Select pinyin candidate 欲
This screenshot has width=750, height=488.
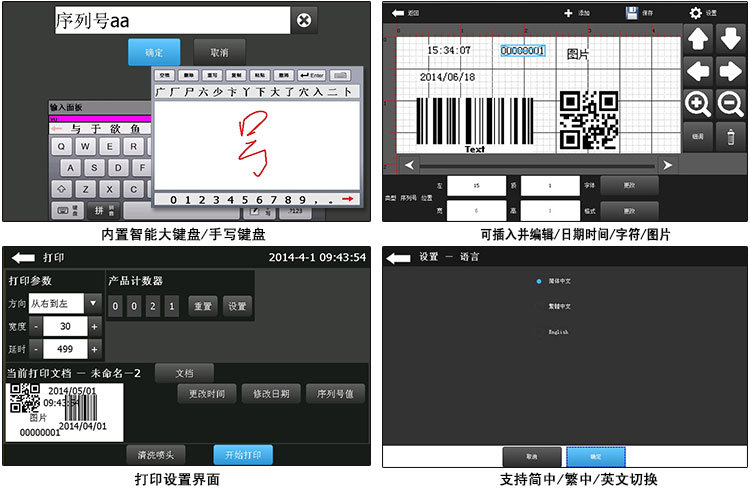coord(115,129)
